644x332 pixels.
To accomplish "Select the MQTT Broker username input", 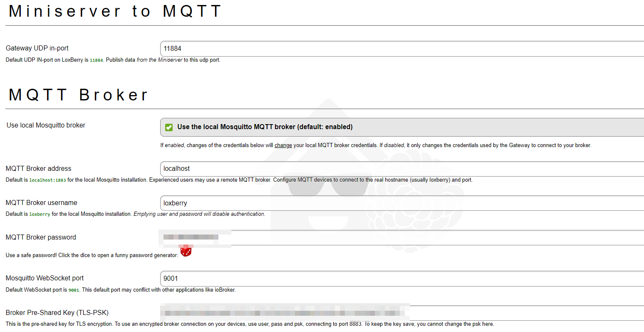I will [399, 203].
